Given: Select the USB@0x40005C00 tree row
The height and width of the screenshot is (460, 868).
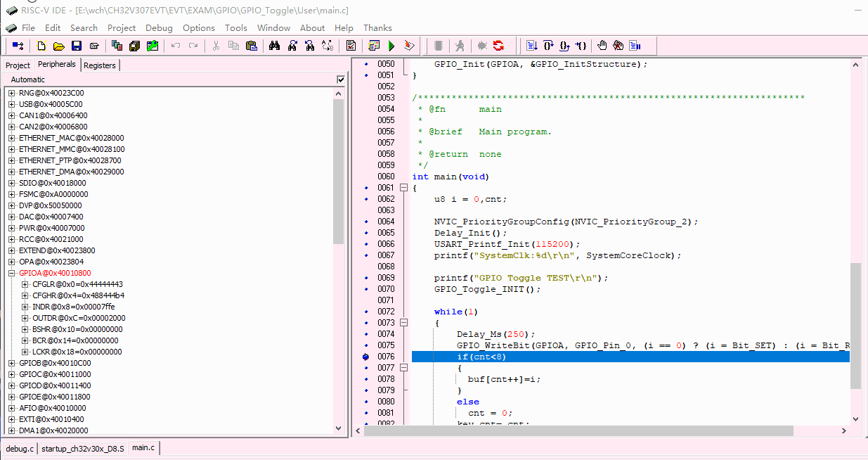Looking at the screenshot, I should pos(51,104).
